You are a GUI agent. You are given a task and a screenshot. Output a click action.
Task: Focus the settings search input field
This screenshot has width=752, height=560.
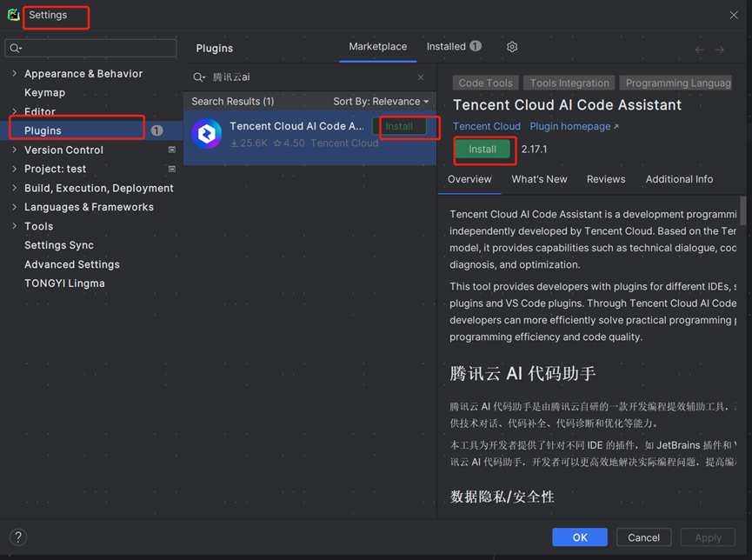click(90, 48)
